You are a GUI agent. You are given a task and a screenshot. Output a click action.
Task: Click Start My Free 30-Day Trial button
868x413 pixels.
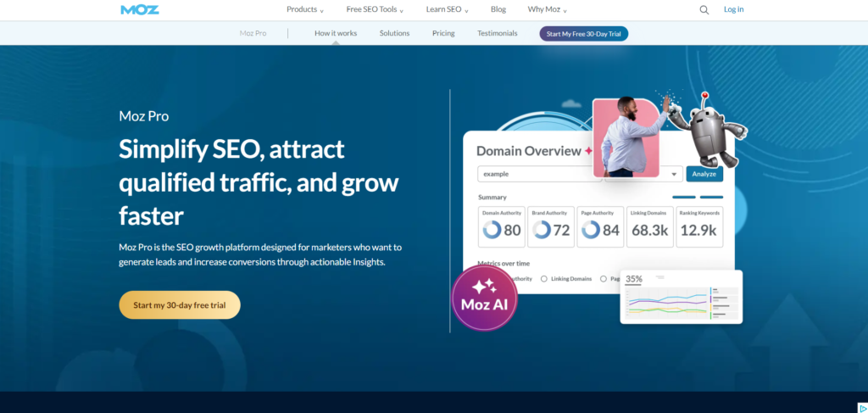[x=584, y=34]
